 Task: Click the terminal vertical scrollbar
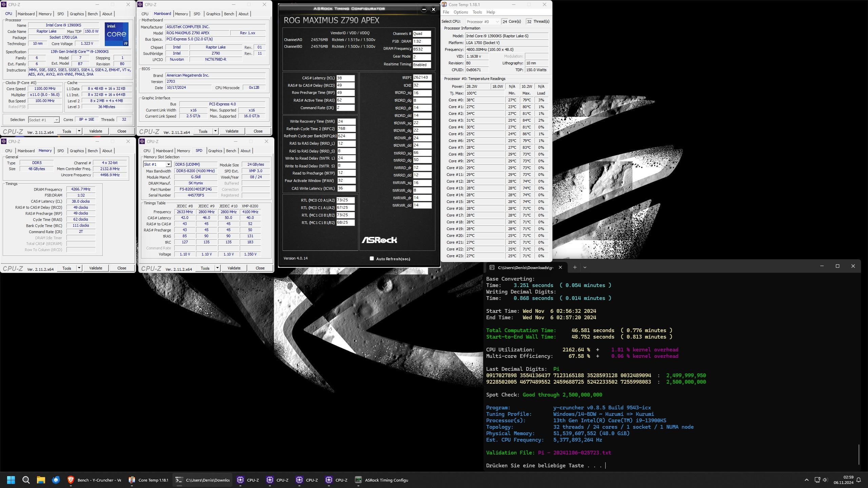point(859,454)
